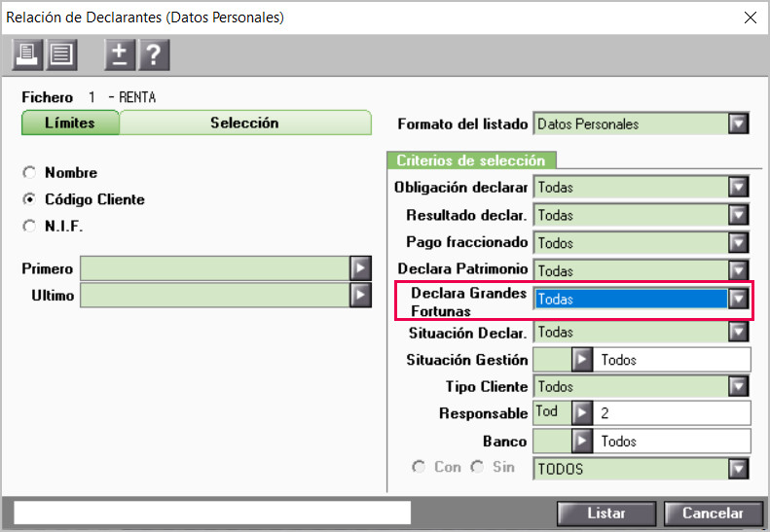Open help with the question mark icon
Screen dimensions: 770x532
click(154, 54)
